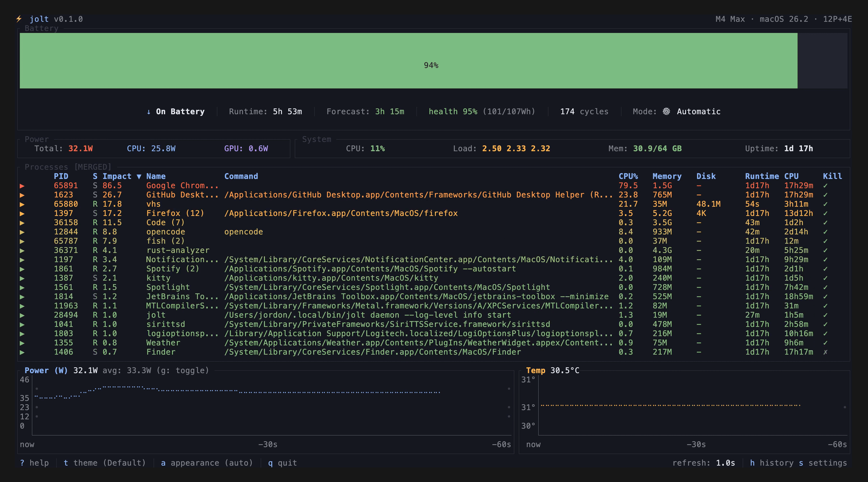The image size is (868, 482).
Task: Click the jolt lightning bolt logo
Action: (x=19, y=19)
